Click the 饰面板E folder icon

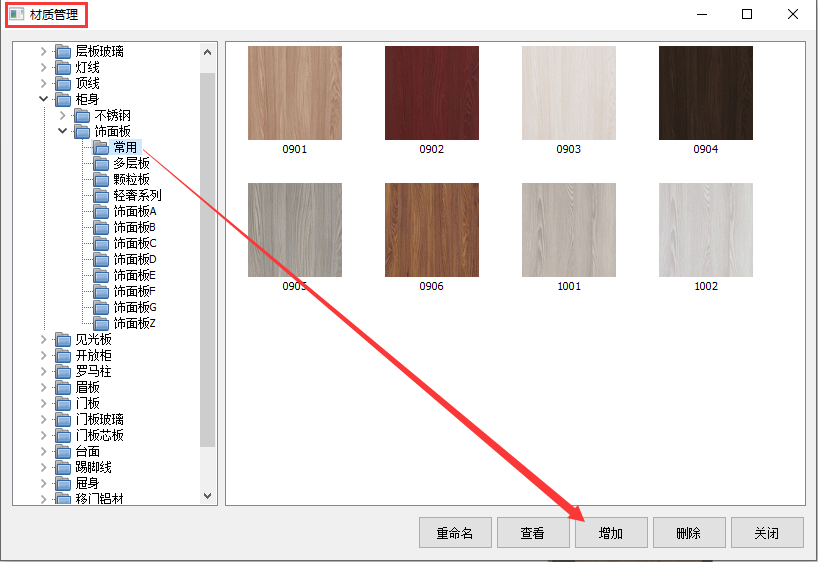101,276
